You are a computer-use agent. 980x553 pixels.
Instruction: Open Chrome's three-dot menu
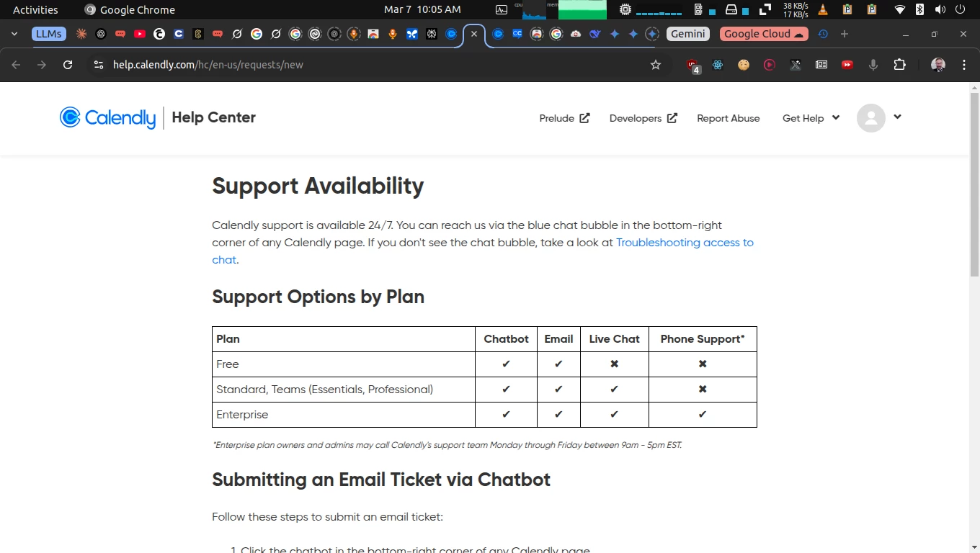click(964, 65)
